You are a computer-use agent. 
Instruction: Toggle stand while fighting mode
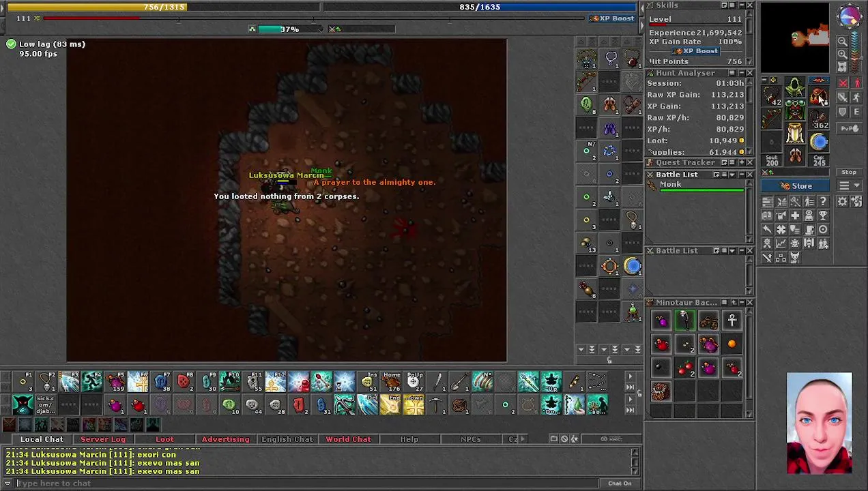point(856,83)
